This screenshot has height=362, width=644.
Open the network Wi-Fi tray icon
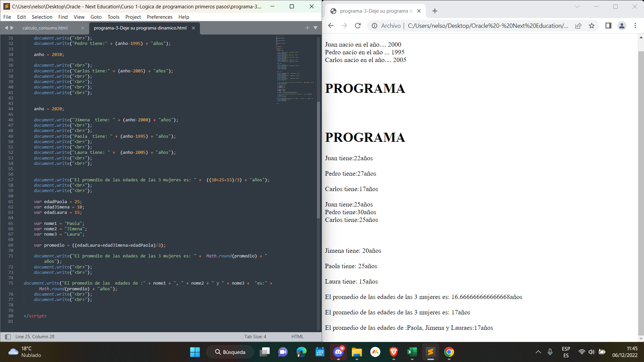[x=582, y=352]
